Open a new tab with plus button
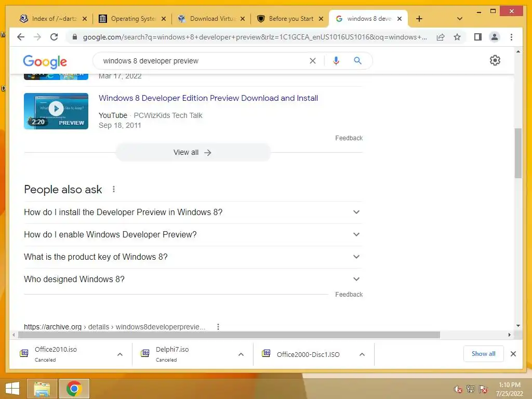Image resolution: width=532 pixels, height=399 pixels. tap(419, 19)
